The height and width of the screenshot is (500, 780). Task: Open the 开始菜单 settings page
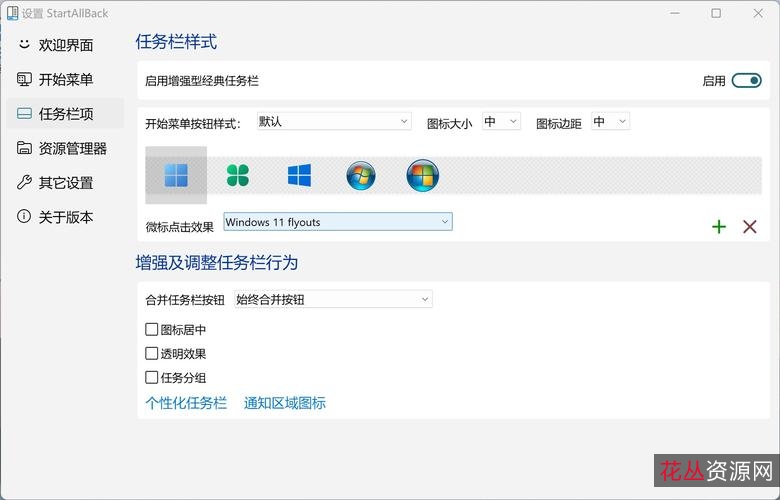coord(66,79)
